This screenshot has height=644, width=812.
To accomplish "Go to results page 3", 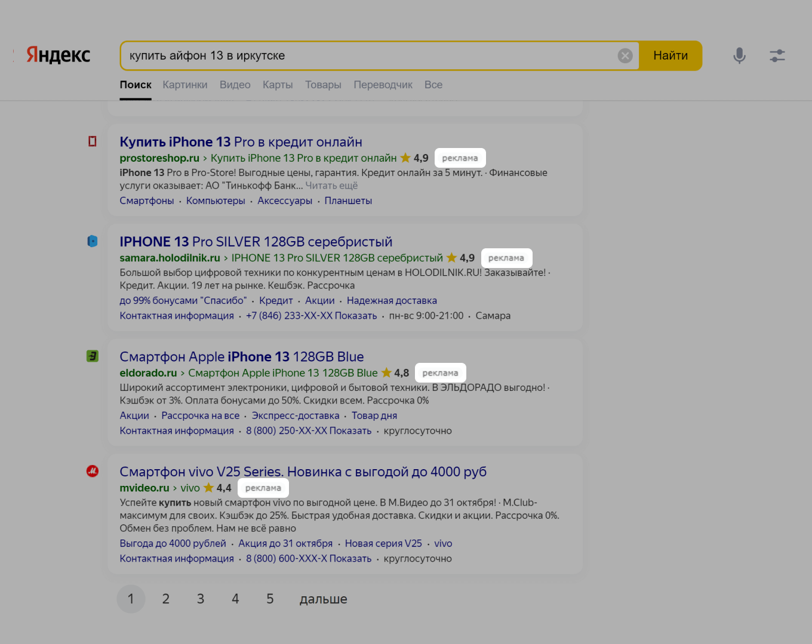I will 201,599.
